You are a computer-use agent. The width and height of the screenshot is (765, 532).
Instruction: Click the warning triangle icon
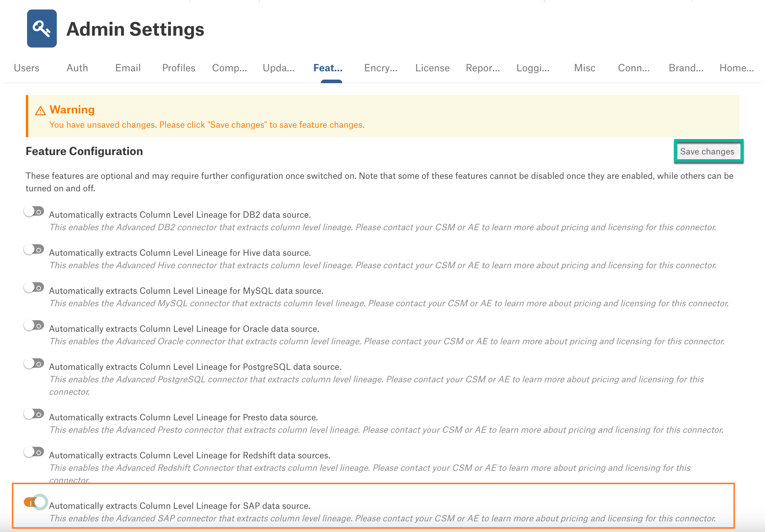point(40,110)
